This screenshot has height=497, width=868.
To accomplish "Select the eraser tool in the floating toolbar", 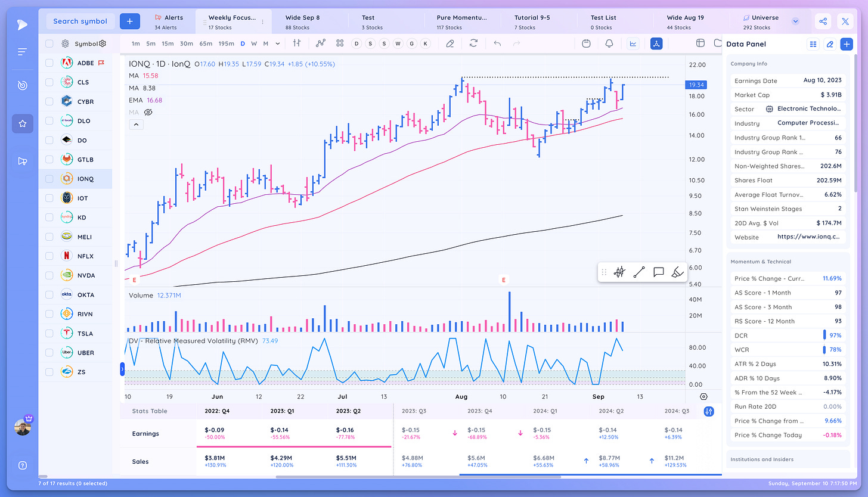I will point(678,272).
